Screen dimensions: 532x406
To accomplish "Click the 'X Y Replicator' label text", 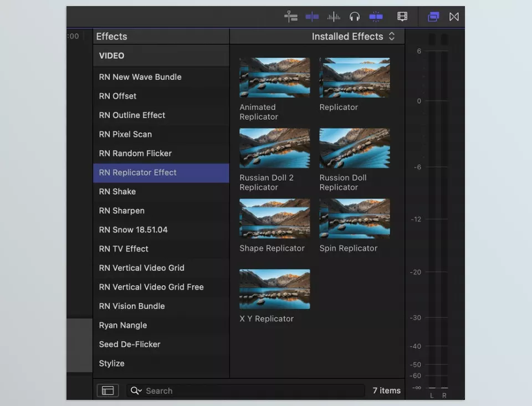I will [267, 319].
